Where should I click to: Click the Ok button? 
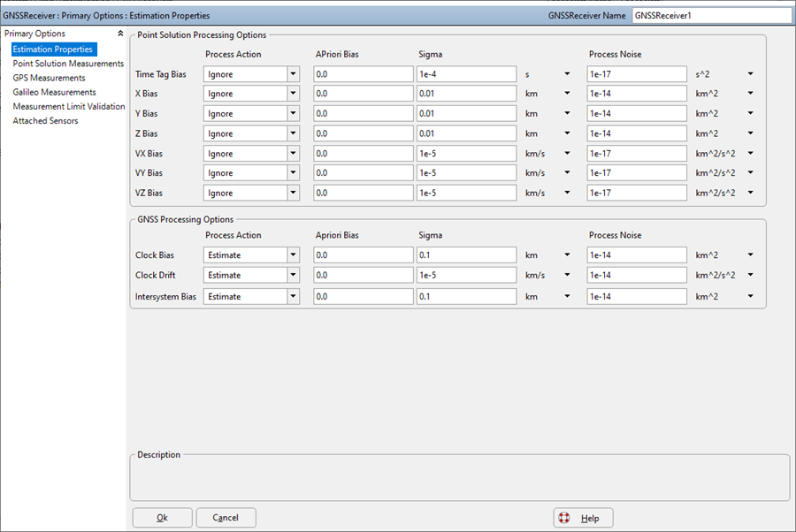(163, 518)
